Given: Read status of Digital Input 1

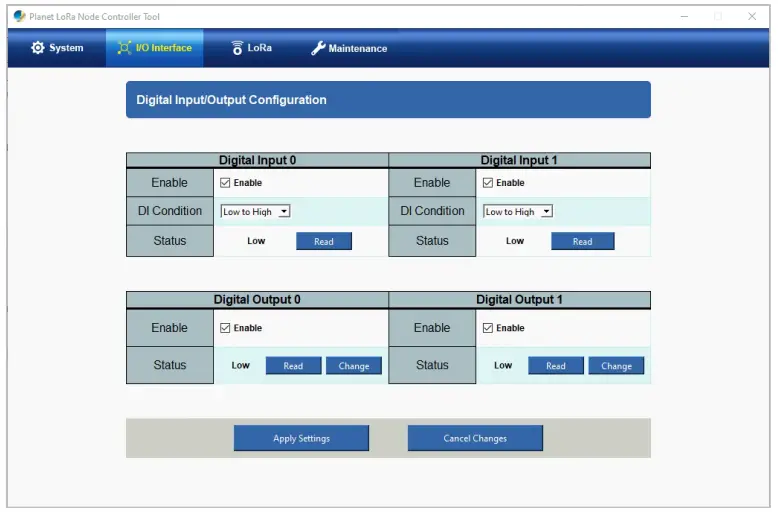Looking at the screenshot, I should (583, 241).
